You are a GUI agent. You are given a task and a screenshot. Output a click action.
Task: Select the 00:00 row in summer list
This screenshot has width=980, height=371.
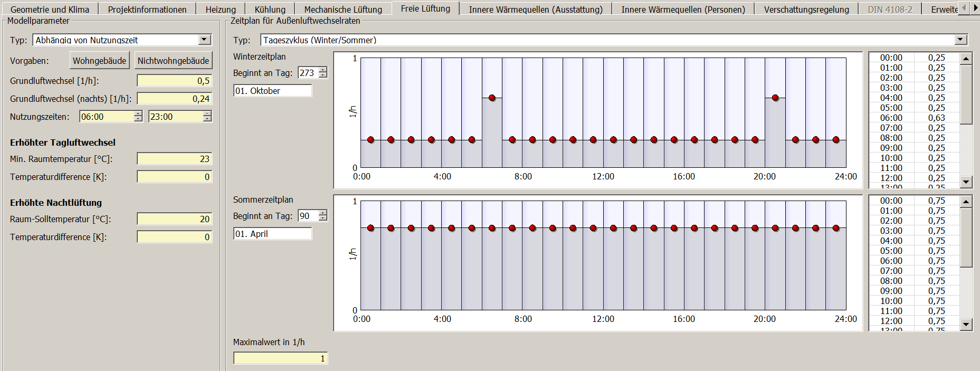[914, 201]
